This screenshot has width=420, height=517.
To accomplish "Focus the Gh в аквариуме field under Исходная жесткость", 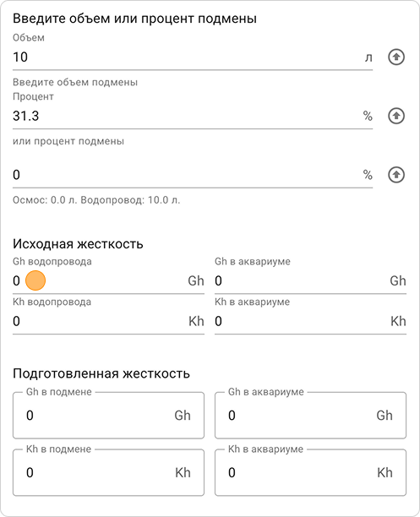I will coord(310,281).
